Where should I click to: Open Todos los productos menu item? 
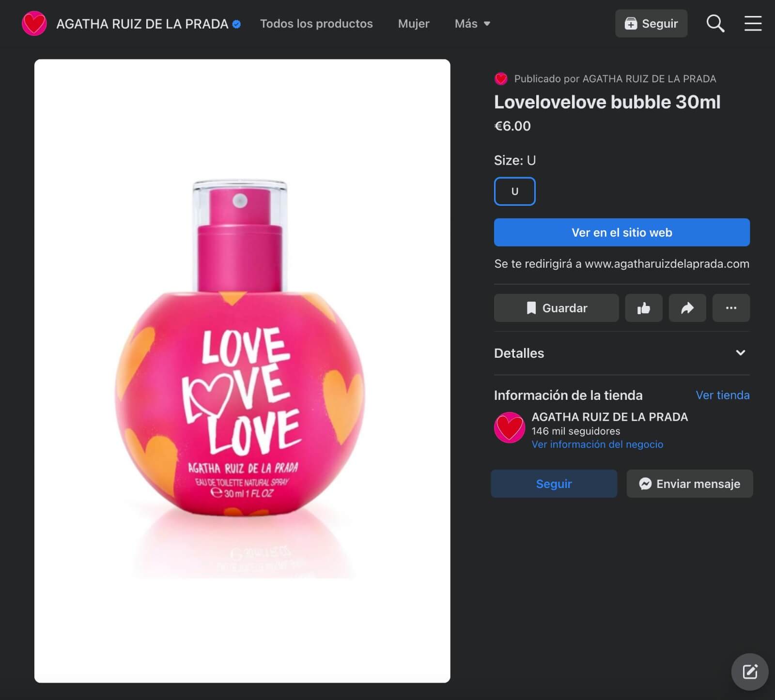click(x=316, y=23)
